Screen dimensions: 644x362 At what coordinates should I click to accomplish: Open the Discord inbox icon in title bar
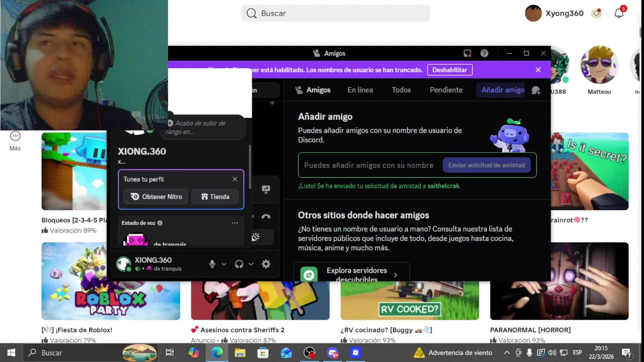point(467,53)
